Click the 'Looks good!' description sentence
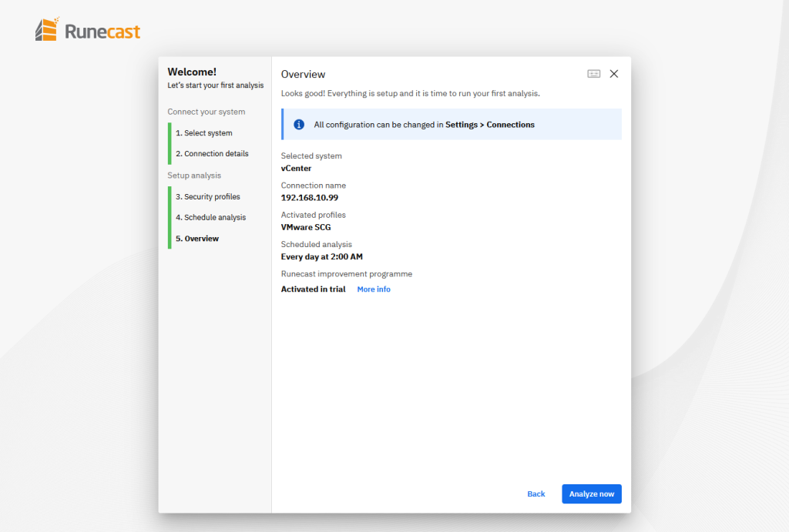The width and height of the screenshot is (789, 532). [x=411, y=93]
